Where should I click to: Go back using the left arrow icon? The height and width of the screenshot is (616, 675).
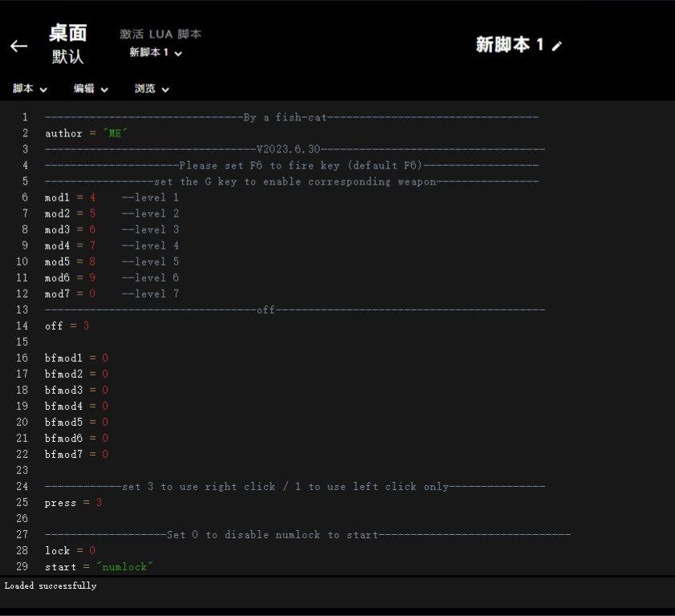[x=19, y=46]
